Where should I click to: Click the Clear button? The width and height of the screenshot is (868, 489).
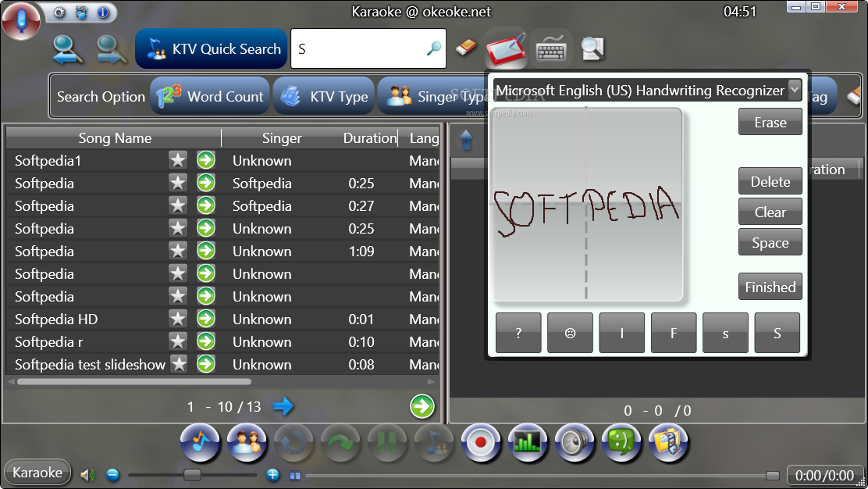pos(770,212)
